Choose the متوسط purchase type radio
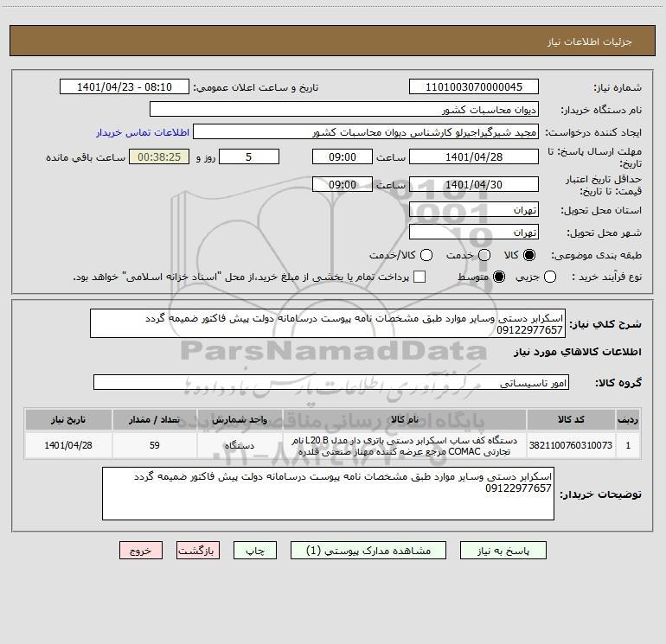This screenshot has height=644, width=666. pos(499,277)
